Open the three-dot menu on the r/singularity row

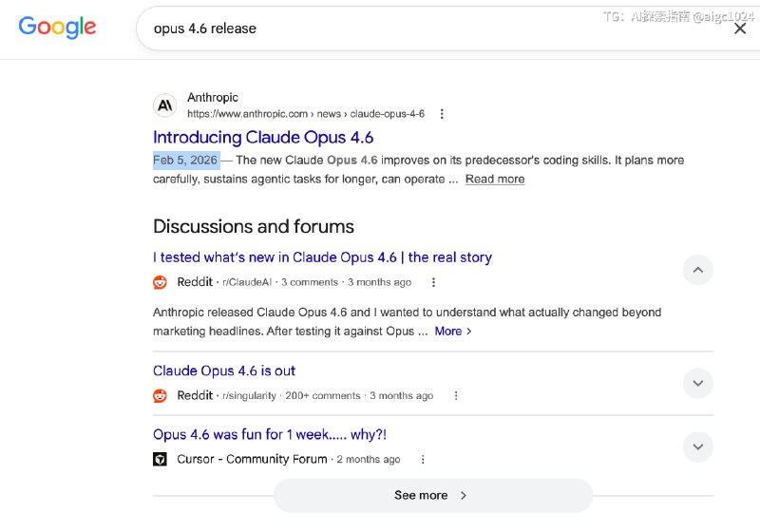coord(456,396)
